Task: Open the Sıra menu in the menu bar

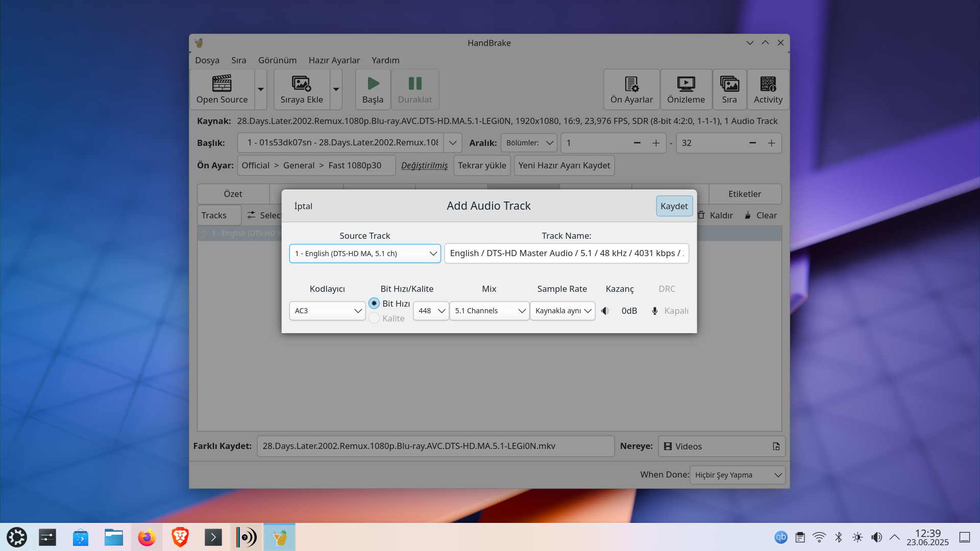Action: tap(239, 60)
